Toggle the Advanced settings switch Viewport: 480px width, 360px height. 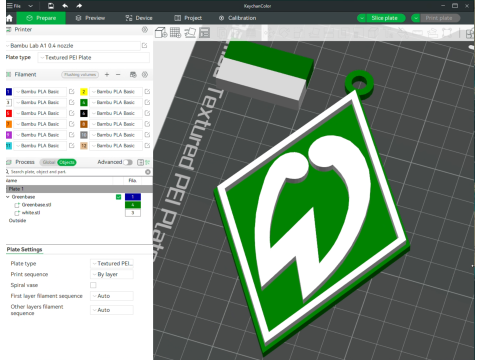pyautogui.click(x=128, y=162)
